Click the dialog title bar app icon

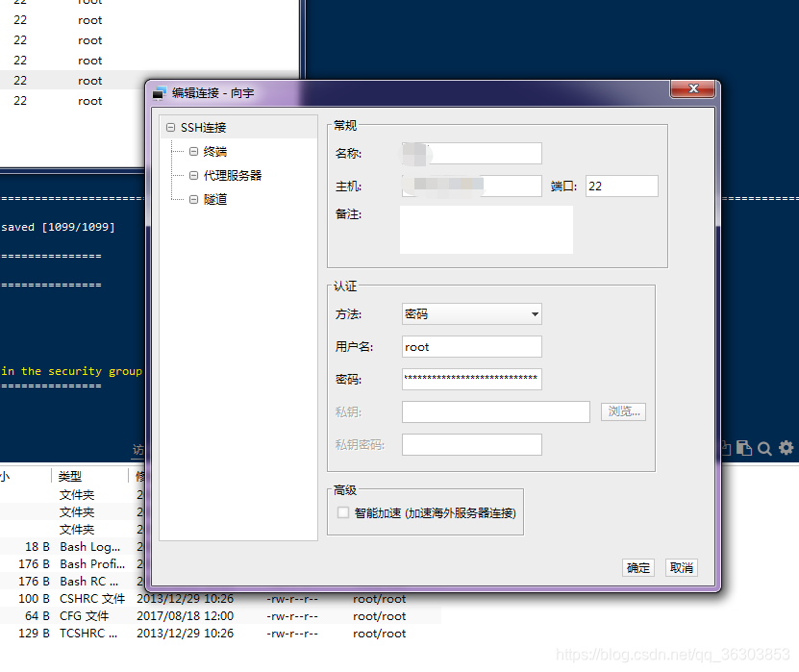pyautogui.click(x=160, y=92)
